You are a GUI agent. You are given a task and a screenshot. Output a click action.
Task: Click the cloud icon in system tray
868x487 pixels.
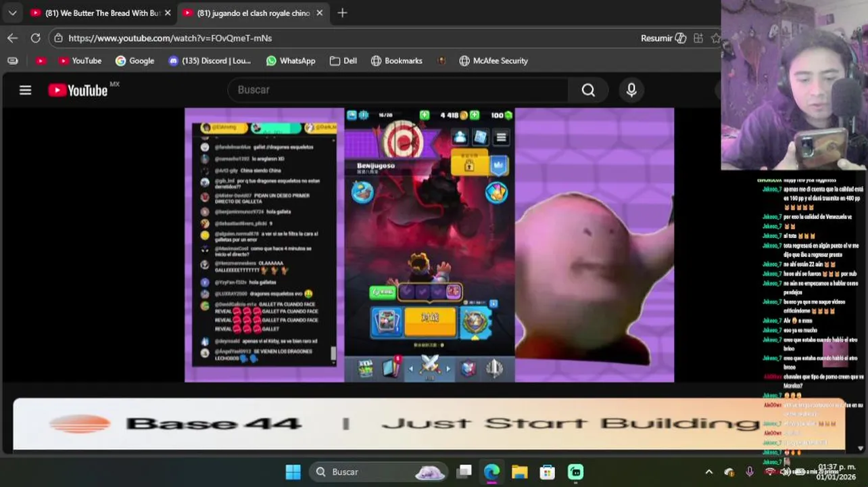click(x=729, y=471)
